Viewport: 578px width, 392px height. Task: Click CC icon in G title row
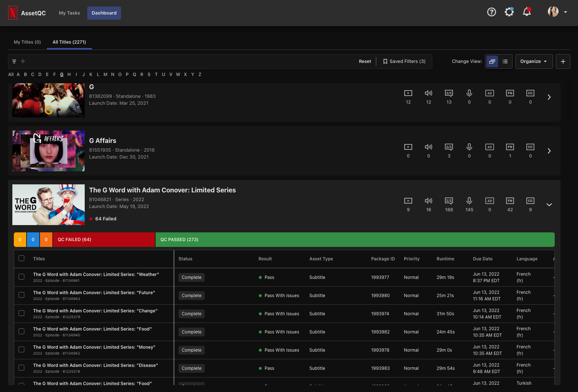click(x=530, y=93)
